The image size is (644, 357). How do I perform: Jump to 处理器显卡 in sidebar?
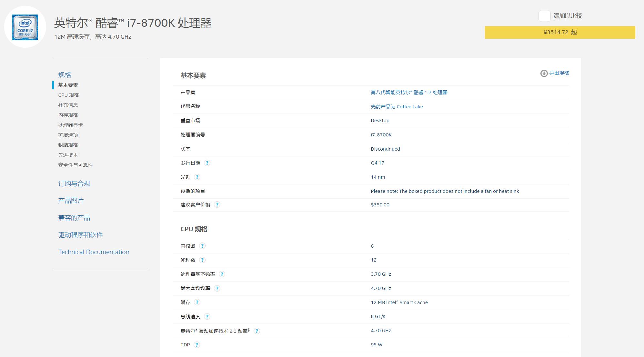71,125
